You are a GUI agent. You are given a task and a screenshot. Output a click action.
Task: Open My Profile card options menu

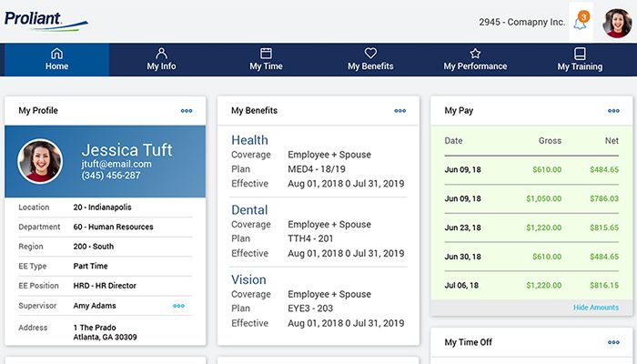[187, 111]
